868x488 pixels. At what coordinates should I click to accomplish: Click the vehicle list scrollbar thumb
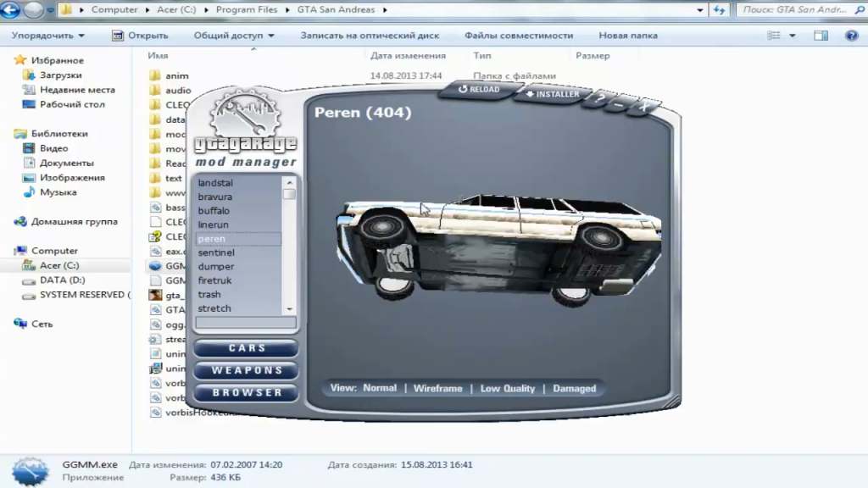pos(289,194)
